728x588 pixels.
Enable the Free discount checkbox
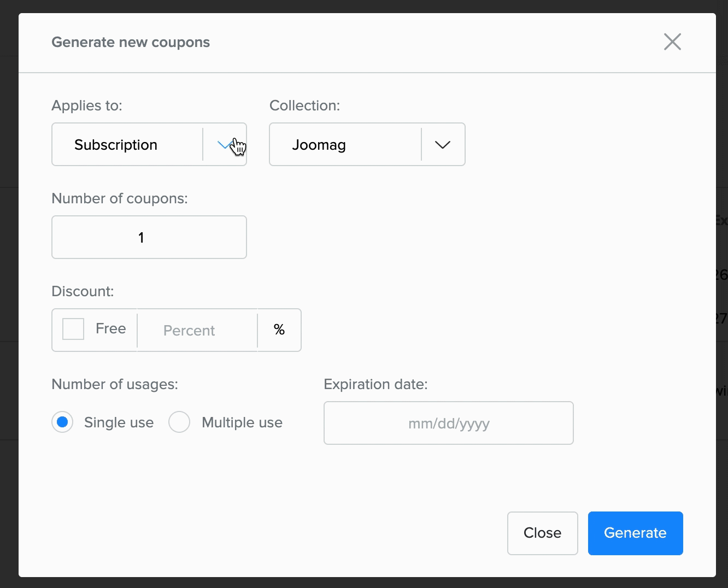coord(73,330)
